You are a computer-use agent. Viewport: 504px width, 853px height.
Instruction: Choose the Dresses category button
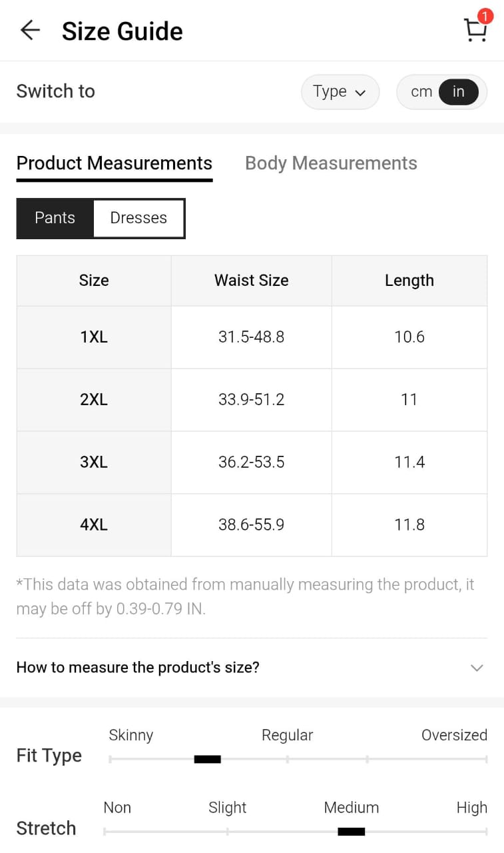[138, 218]
